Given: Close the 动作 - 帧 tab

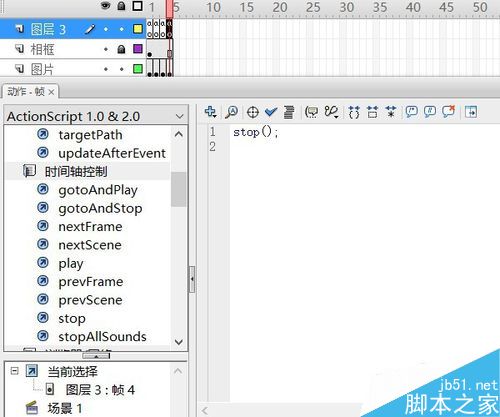Looking at the screenshot, I should (x=51, y=92).
